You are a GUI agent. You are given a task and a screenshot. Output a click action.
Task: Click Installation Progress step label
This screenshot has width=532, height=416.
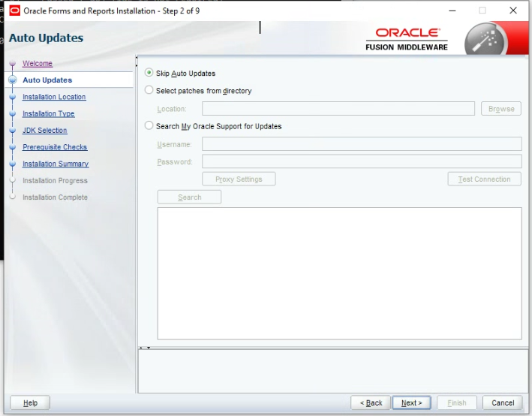point(55,181)
